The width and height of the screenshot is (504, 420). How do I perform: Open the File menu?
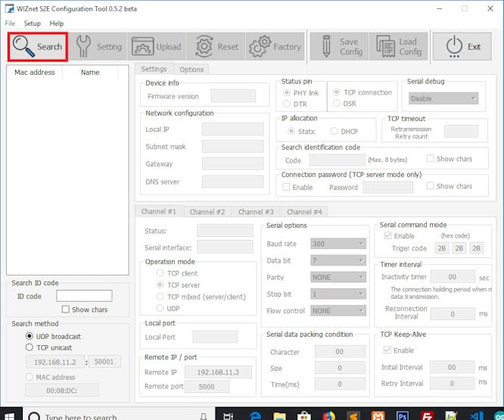[x=10, y=23]
